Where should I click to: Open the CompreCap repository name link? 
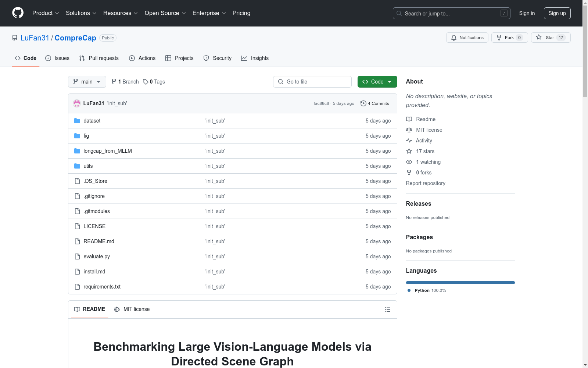pyautogui.click(x=75, y=38)
